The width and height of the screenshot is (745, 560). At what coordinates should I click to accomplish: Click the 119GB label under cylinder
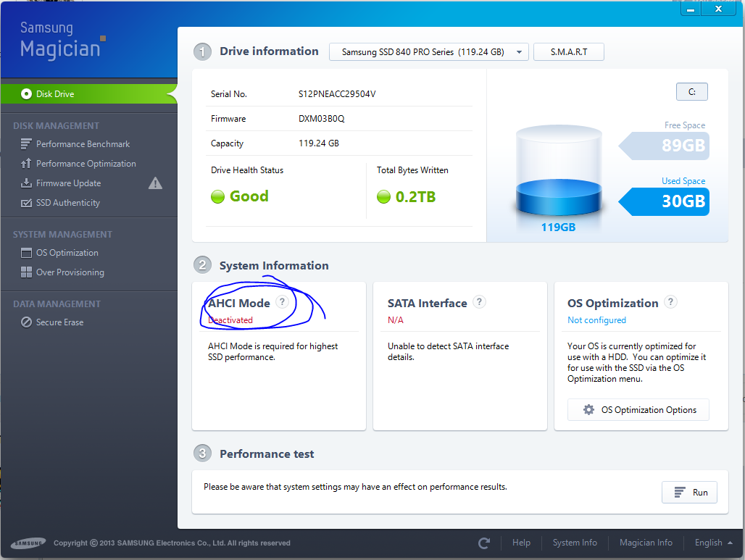coord(558,227)
